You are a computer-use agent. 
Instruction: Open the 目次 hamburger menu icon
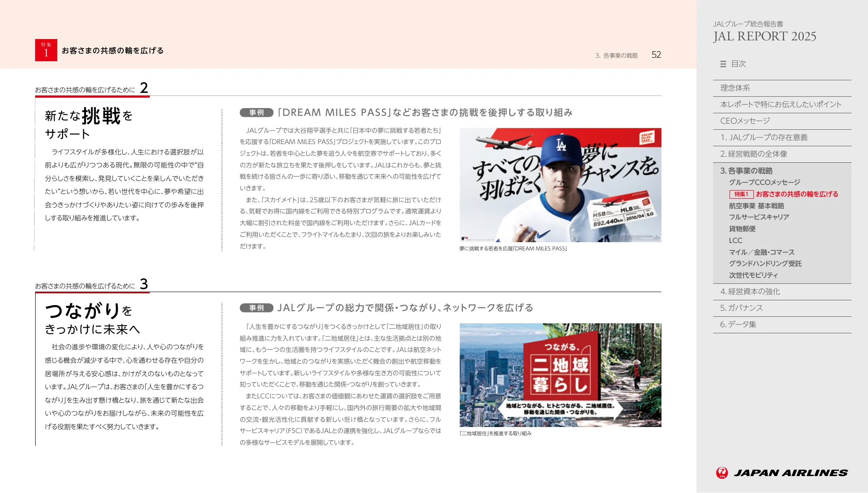[723, 64]
